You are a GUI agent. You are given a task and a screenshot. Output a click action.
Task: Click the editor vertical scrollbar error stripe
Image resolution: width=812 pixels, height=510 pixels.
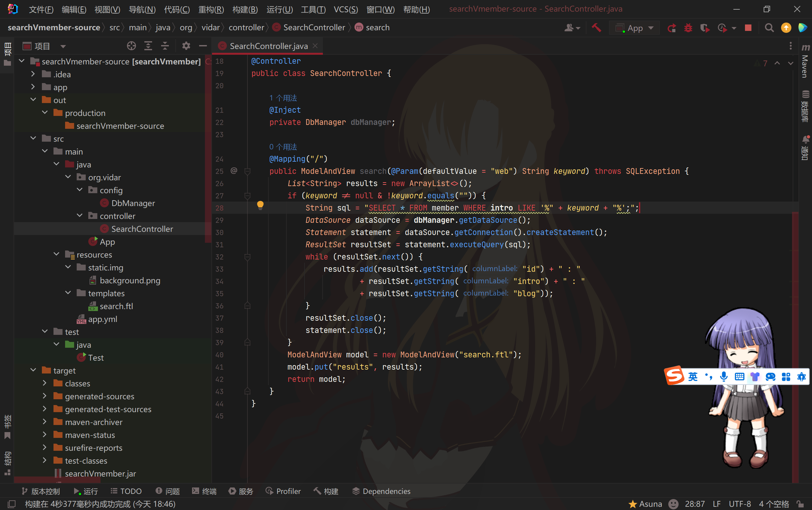[796, 347]
